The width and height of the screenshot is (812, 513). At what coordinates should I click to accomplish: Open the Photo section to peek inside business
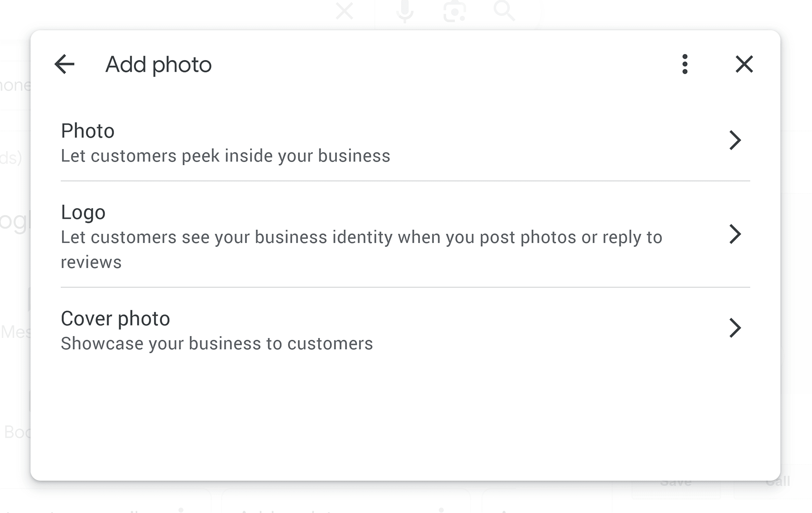(225, 156)
